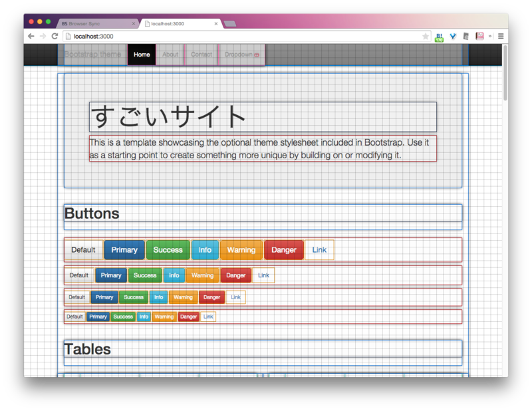
Task: Click the macOS yellow minimize button
Action: [x=40, y=22]
